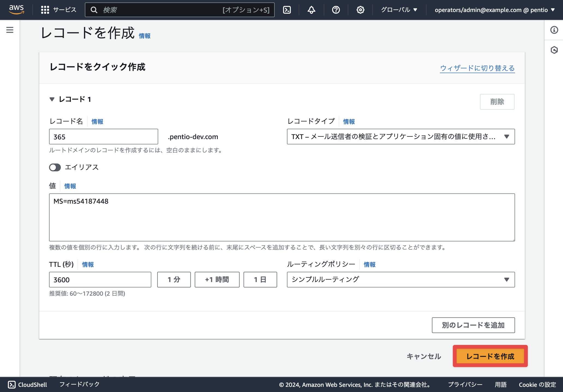563x392 pixels.
Task: Open the help question mark icon
Action: 336,10
